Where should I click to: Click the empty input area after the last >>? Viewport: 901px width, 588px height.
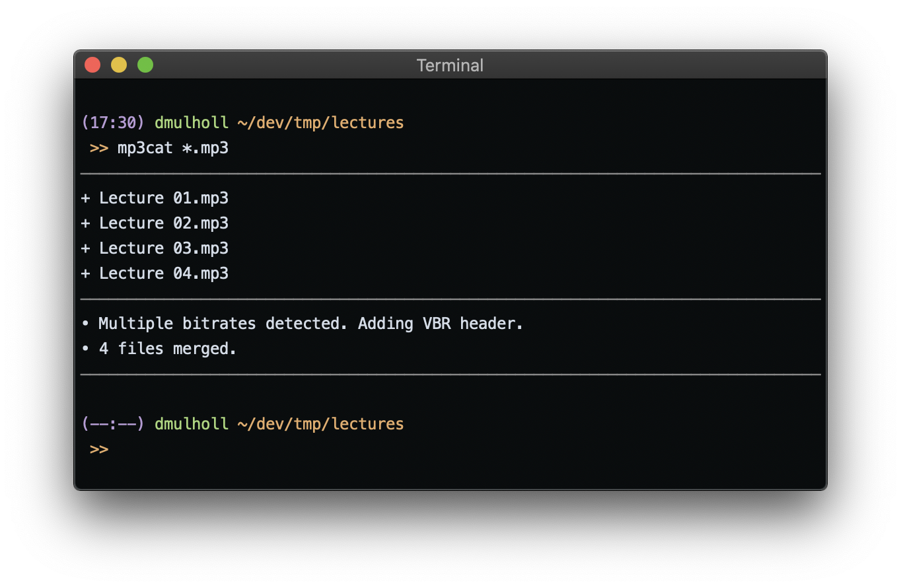click(x=462, y=449)
